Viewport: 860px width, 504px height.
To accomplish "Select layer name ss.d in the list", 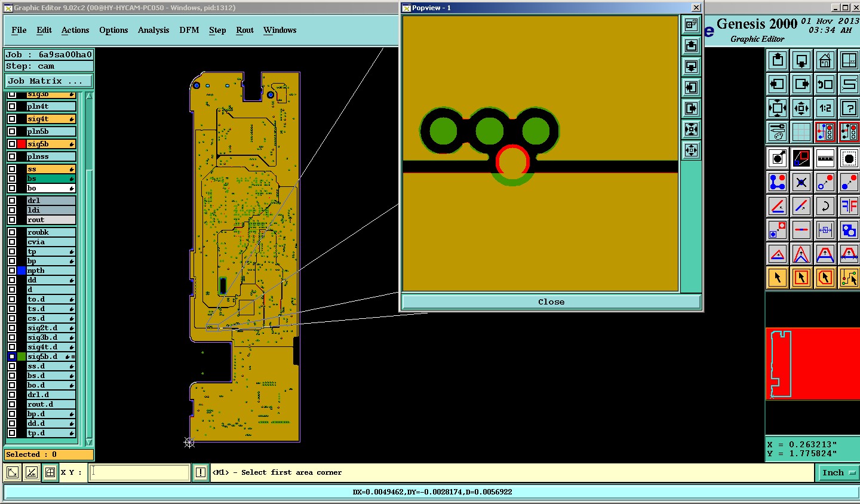I will point(51,366).
